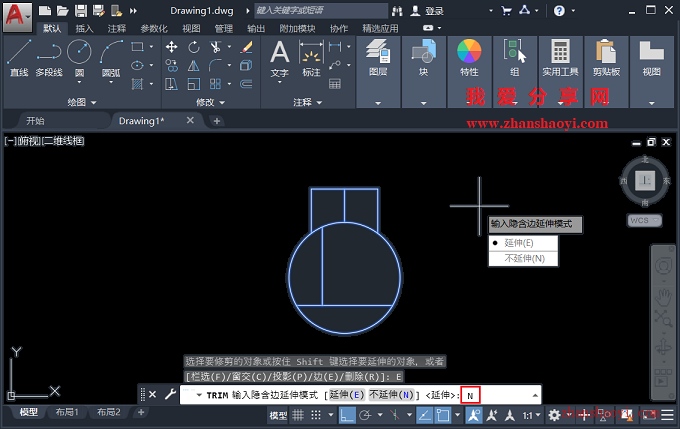
Task: Open the Properties (特性) color wheel panel
Action: (x=469, y=59)
